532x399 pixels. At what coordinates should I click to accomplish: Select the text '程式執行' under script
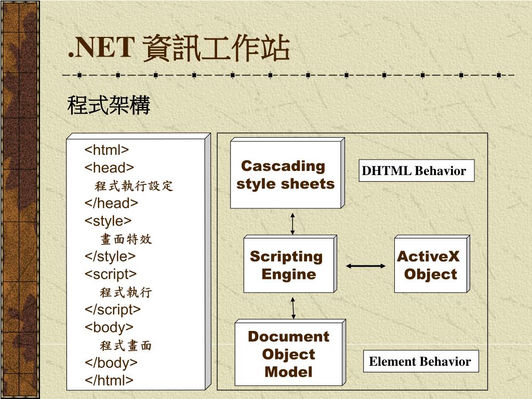126,292
